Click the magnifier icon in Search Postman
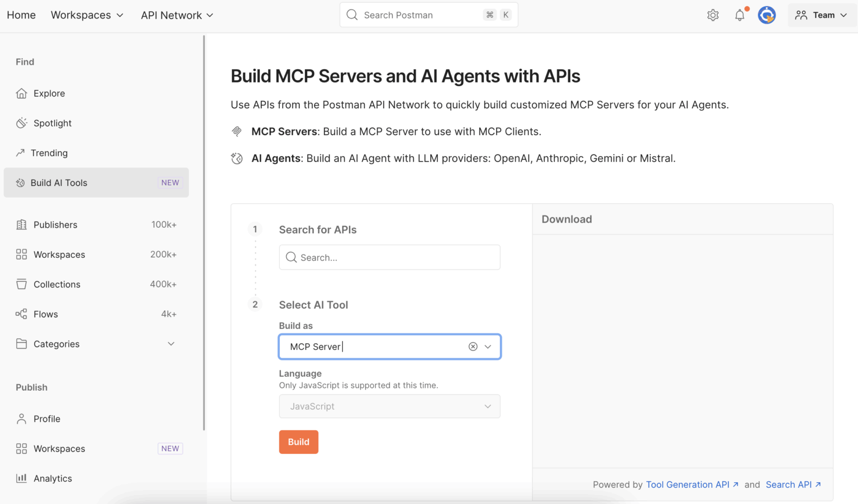Screen dimensions: 858x504 pos(352,15)
